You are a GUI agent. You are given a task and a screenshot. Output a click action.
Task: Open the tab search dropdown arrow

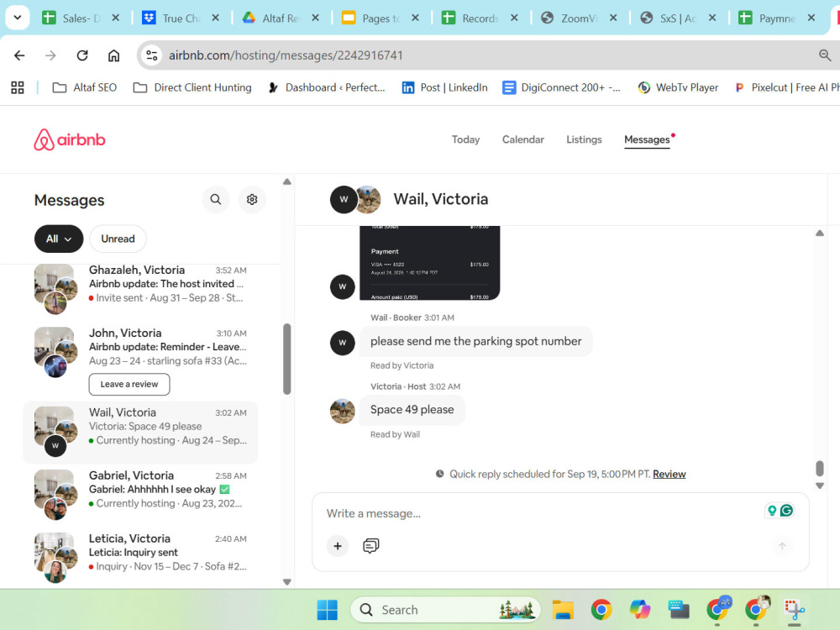tap(17, 18)
